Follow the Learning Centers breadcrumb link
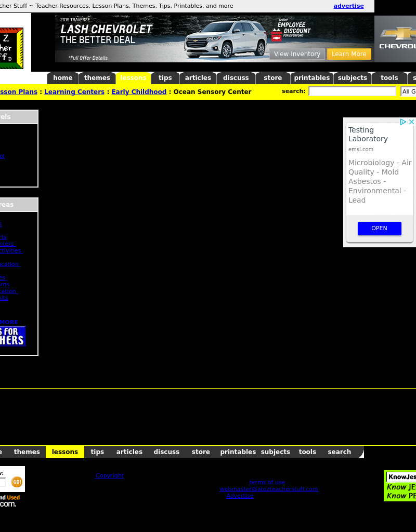416x532 pixels. (74, 91)
